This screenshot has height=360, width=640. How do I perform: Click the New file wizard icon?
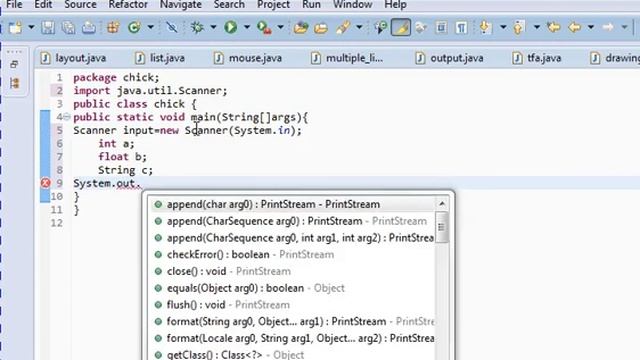[x=16, y=27]
